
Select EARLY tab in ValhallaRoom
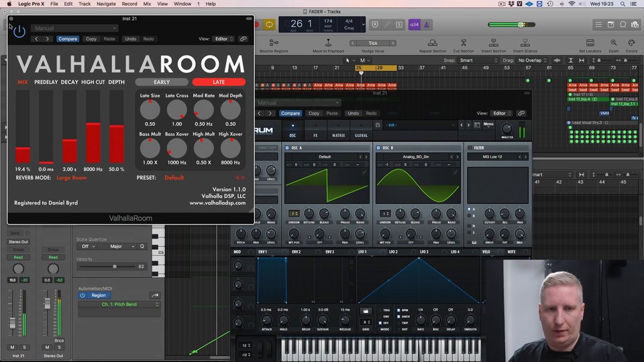tap(162, 82)
